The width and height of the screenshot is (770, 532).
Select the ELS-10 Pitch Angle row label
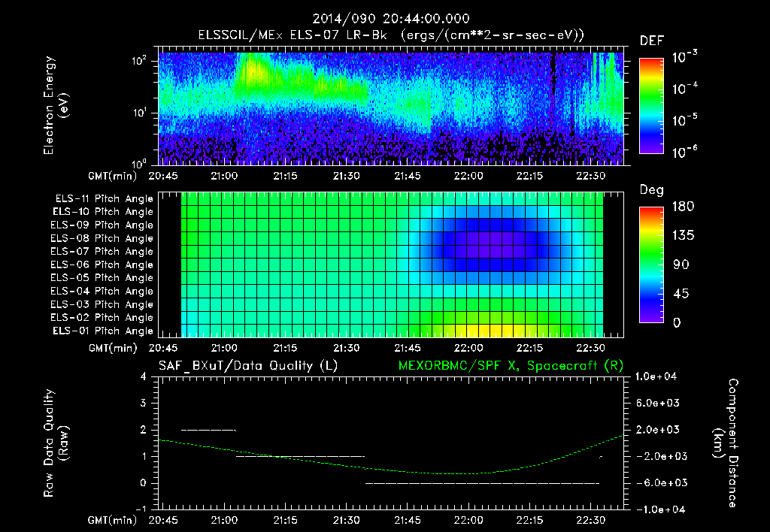103,212
